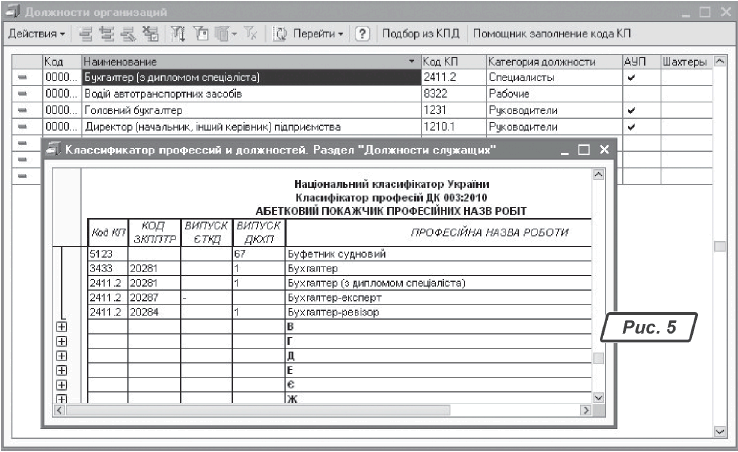Open the Действия menu
Image resolution: width=738 pixels, height=452 pixels.
click(x=36, y=34)
